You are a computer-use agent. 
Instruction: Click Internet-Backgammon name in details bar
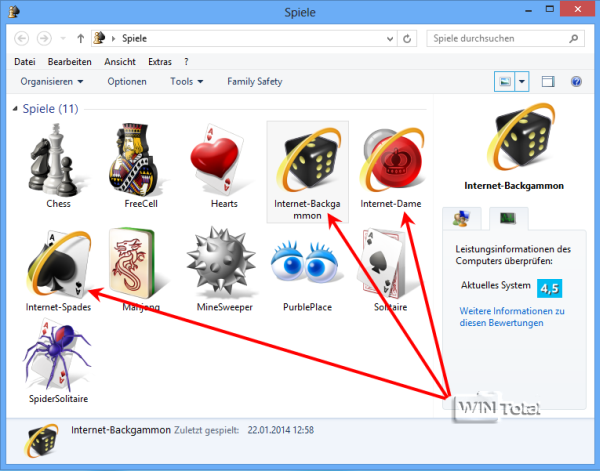(x=121, y=430)
